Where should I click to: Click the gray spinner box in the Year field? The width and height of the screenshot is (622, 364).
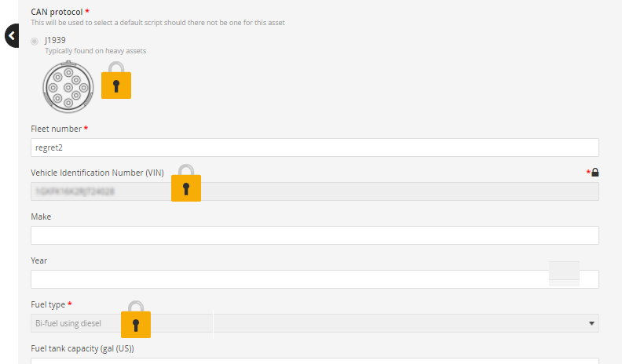pyautogui.click(x=564, y=272)
